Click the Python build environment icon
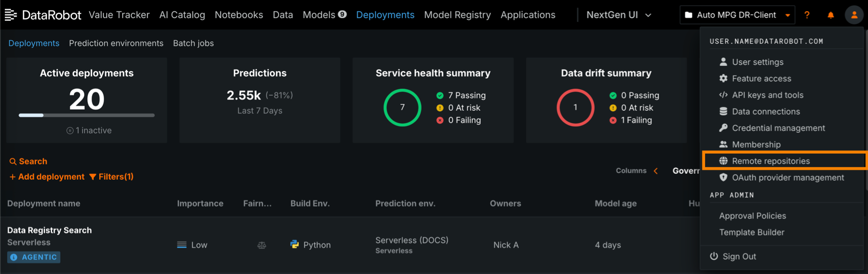This screenshot has height=274, width=868. click(295, 245)
